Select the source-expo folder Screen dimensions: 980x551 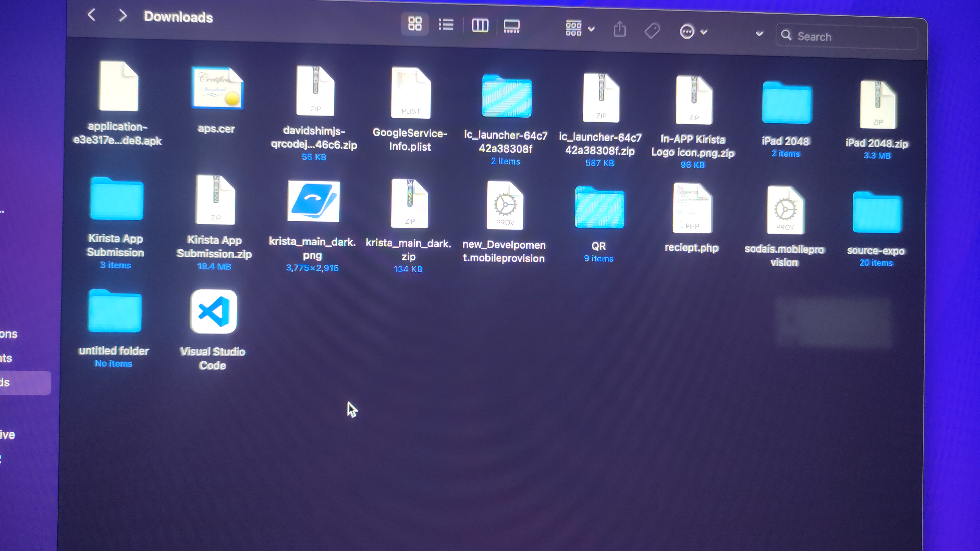(x=877, y=213)
